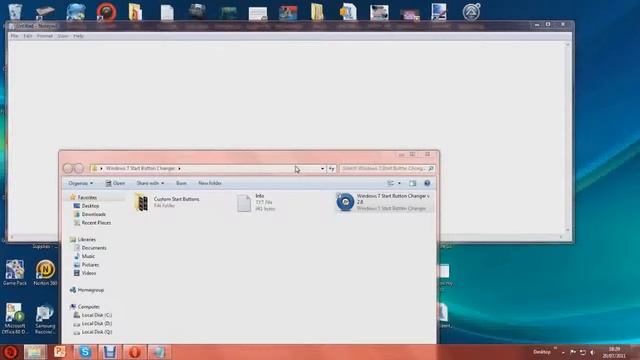This screenshot has height=360, width=640.
Task: Click the Open button in Explorer toolbar
Action: 115,183
